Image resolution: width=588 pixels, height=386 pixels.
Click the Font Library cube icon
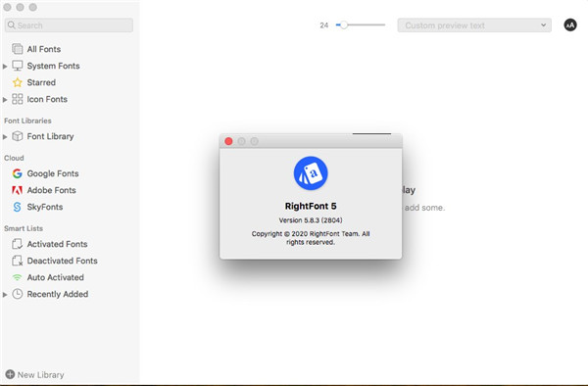(18, 136)
